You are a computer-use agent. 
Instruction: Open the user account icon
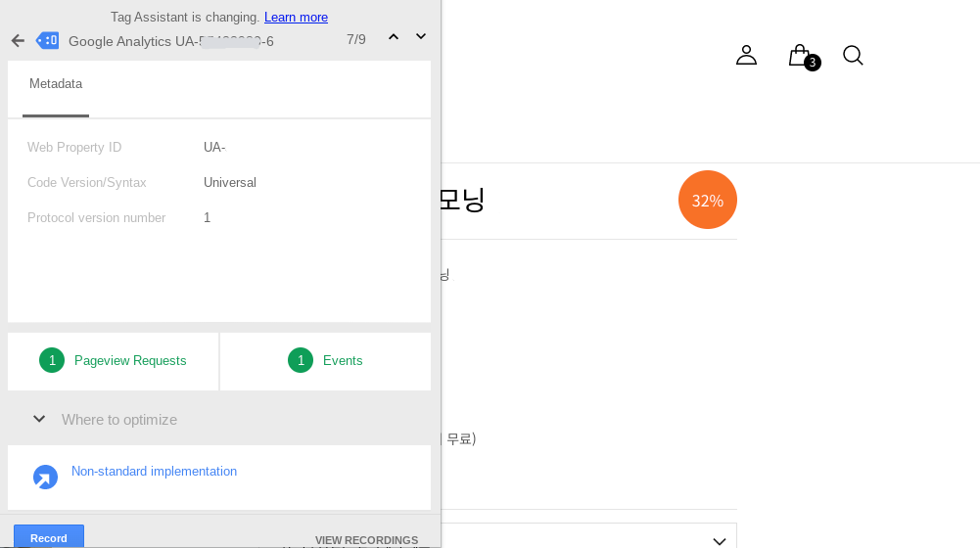click(746, 55)
